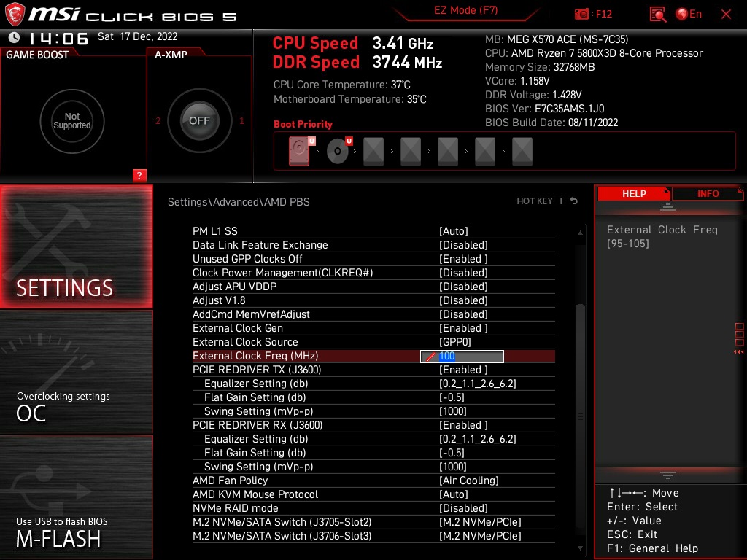Click the Boot Priority label
The image size is (747, 560).
303,124
